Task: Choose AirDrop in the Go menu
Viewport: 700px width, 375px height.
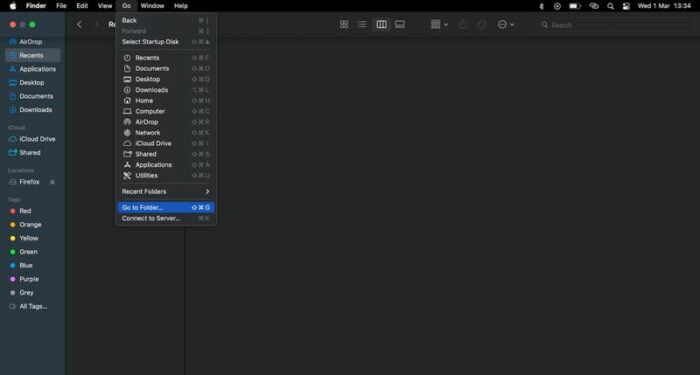Action: coord(166,122)
